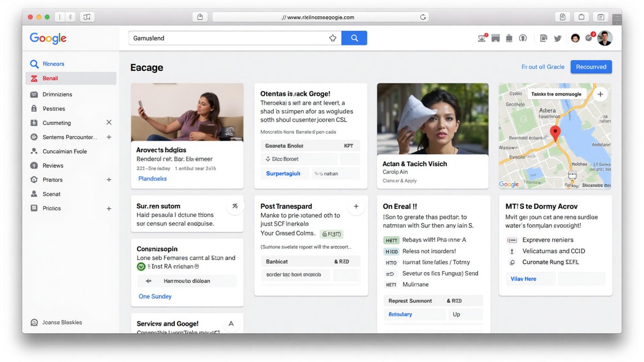
Task: Select the Curmmeting sidebar item
Action: click(57, 123)
